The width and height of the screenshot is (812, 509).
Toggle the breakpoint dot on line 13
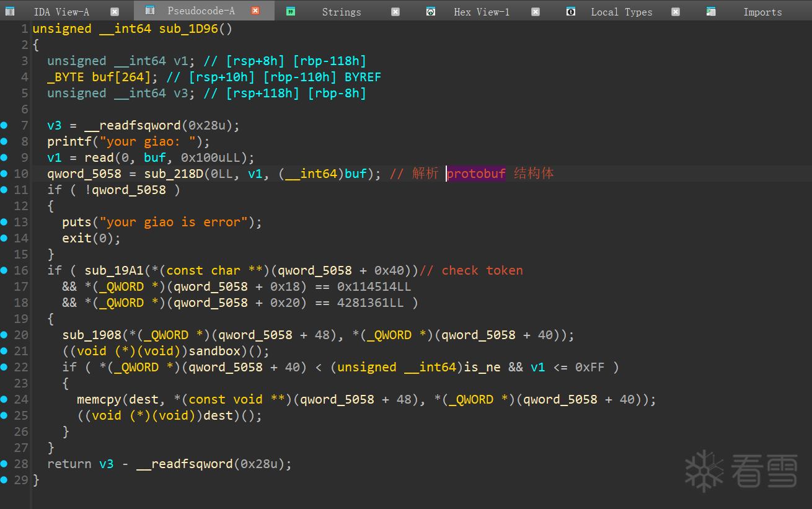(4, 222)
